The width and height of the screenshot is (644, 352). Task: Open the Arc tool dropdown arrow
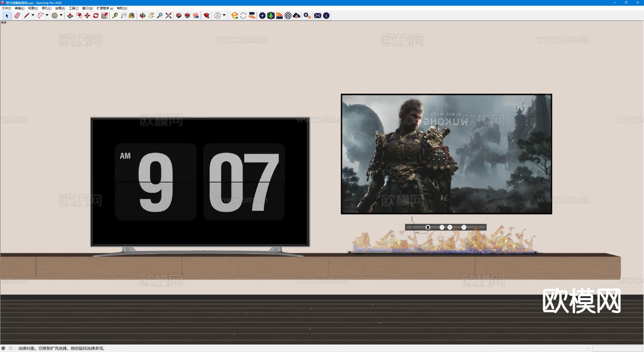47,15
